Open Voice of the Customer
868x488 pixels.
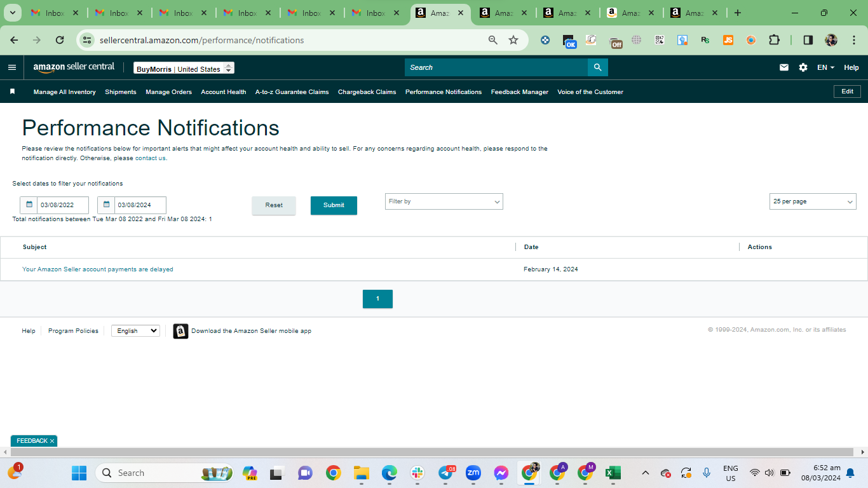pos(590,92)
